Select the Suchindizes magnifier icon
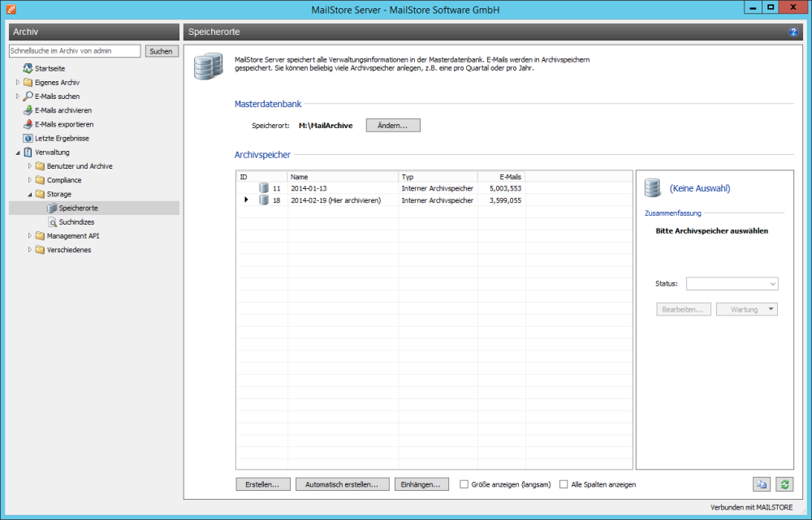The height and width of the screenshot is (520, 812). point(52,222)
